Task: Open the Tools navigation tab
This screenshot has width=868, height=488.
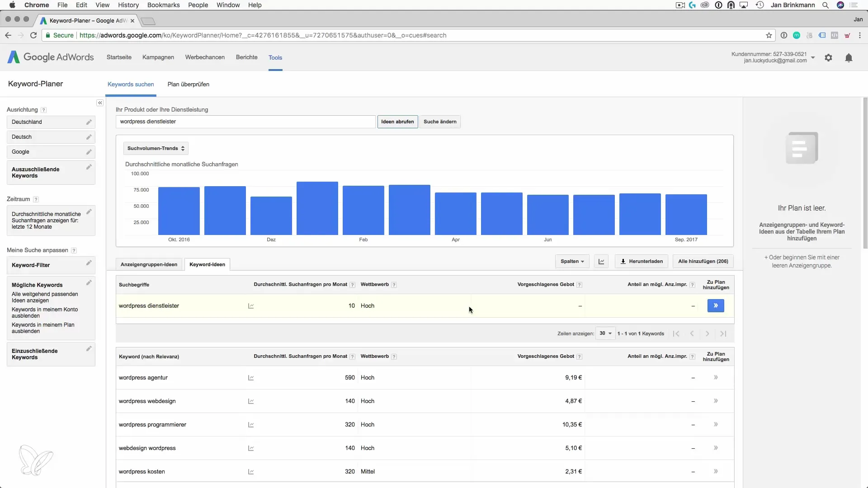Action: [x=275, y=57]
